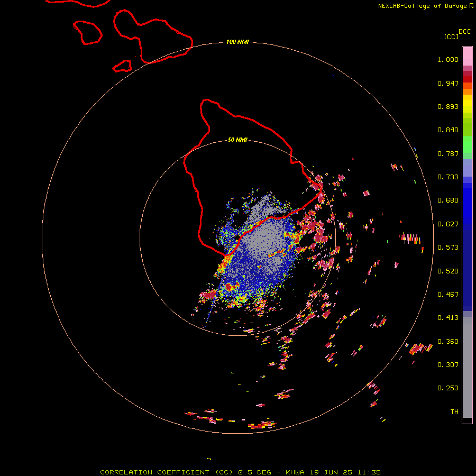Click the 0.307 scale value
476x476 pixels.
[448, 365]
